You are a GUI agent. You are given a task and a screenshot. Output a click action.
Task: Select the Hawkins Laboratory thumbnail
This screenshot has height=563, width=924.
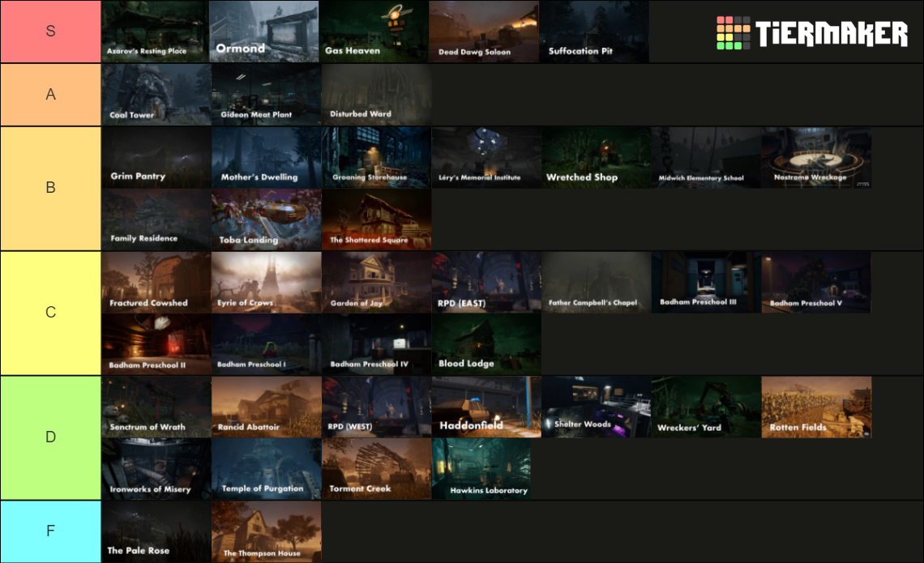tap(484, 468)
